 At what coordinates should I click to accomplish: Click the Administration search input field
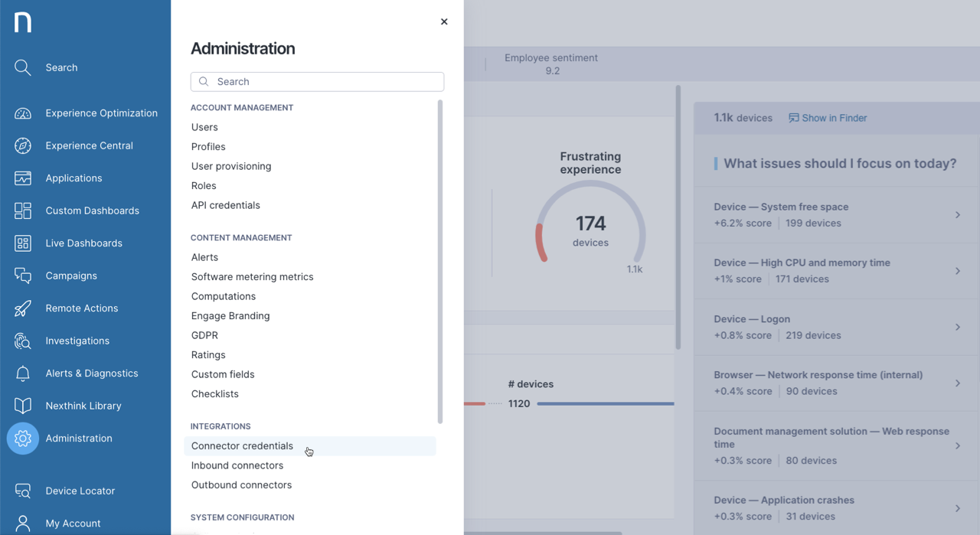(317, 81)
